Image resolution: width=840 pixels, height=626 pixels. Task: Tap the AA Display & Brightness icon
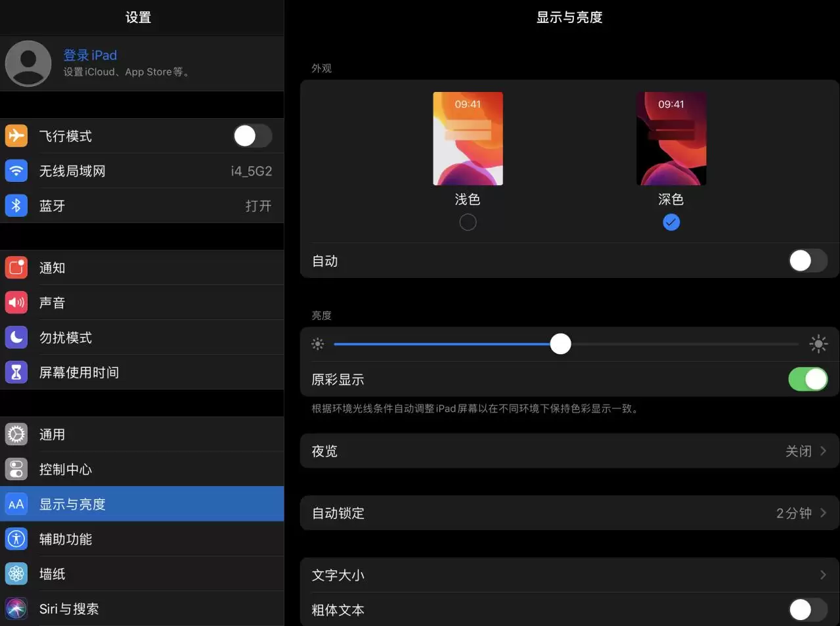(x=16, y=504)
